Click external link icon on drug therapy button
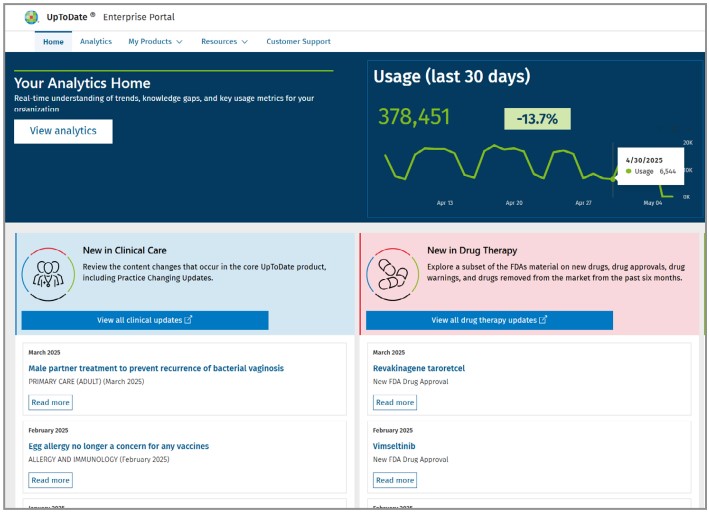This screenshot has width=709, height=512. (543, 320)
